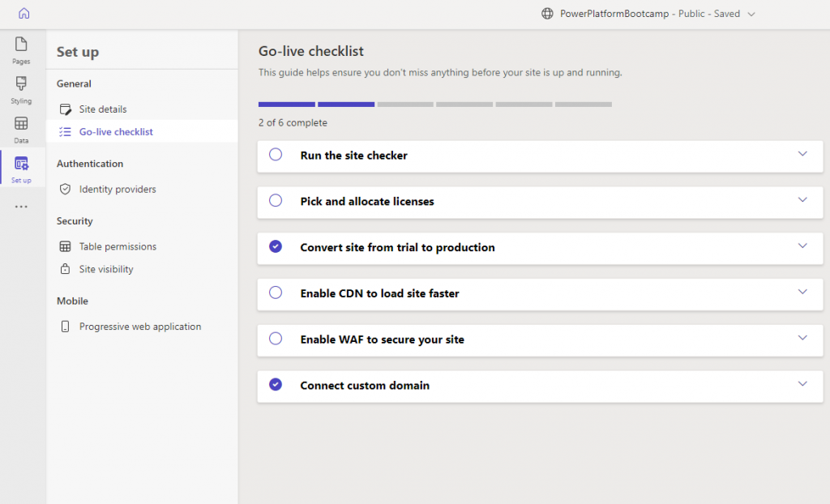This screenshot has height=504, width=830.
Task: Click Enable CDN to load site faster title
Action: [379, 294]
